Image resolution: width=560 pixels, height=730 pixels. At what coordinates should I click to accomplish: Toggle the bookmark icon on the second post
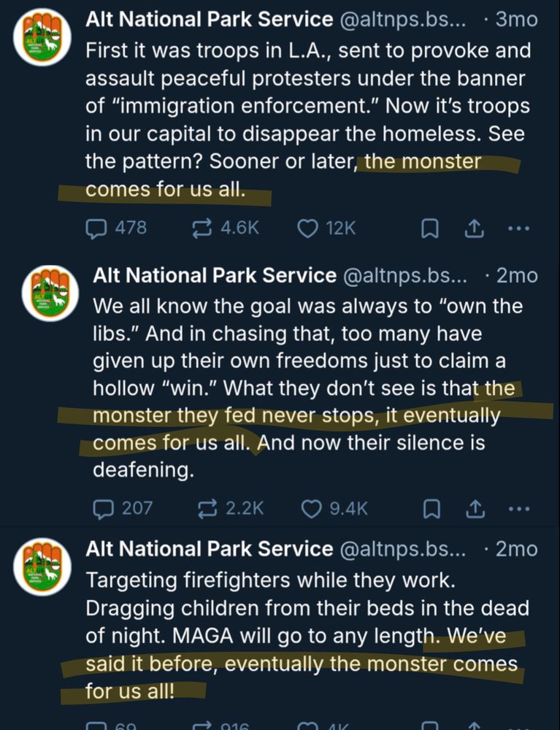point(430,508)
